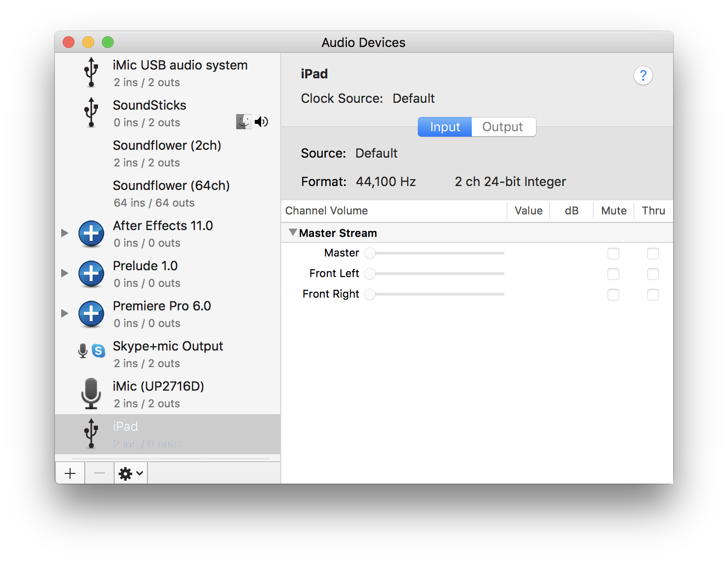Toggle the Master channel Thru checkbox
This screenshot has height=562, width=728.
pos(653,254)
